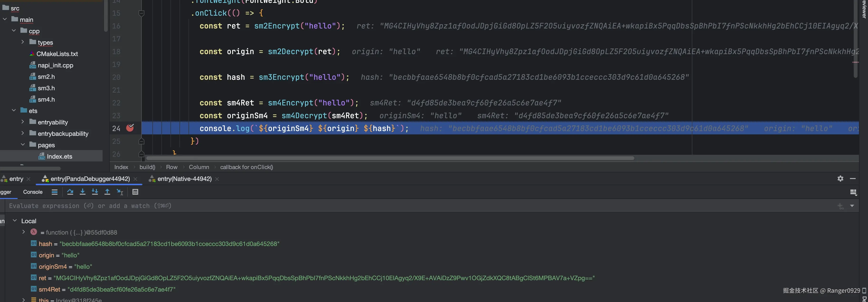The width and height of the screenshot is (868, 302).
Task: Open the Console tab
Action: tap(33, 192)
